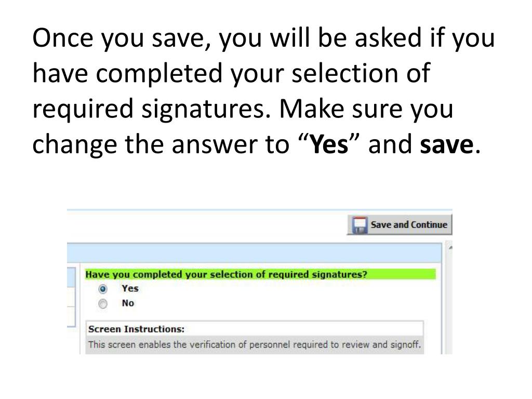Click the 'Once you save' heading line
532x399 pixels.
click(x=263, y=38)
